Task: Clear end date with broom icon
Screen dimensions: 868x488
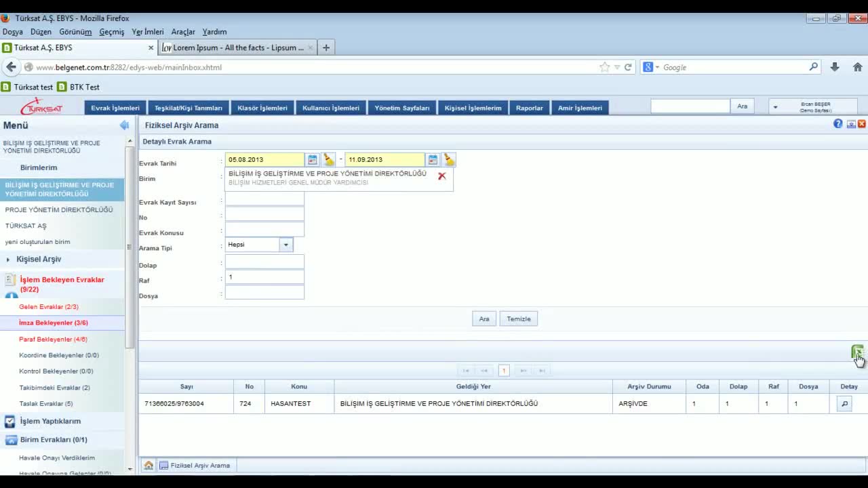Action: (x=448, y=160)
